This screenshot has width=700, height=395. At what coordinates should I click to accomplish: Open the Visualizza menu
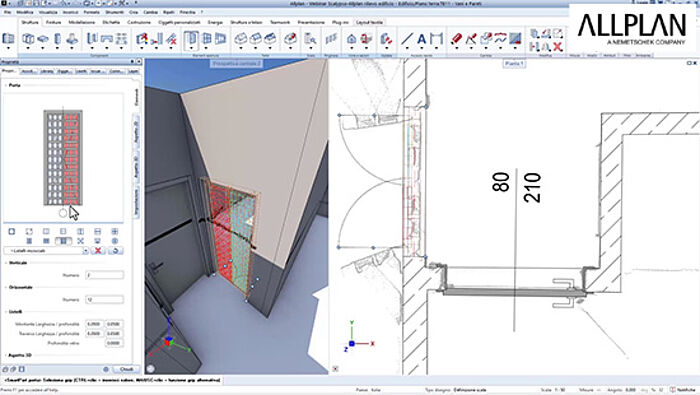(48, 12)
